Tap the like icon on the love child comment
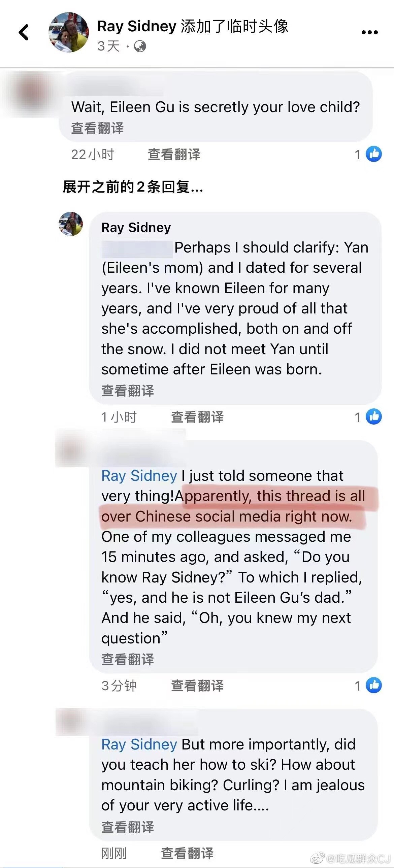The image size is (394, 868). click(374, 154)
